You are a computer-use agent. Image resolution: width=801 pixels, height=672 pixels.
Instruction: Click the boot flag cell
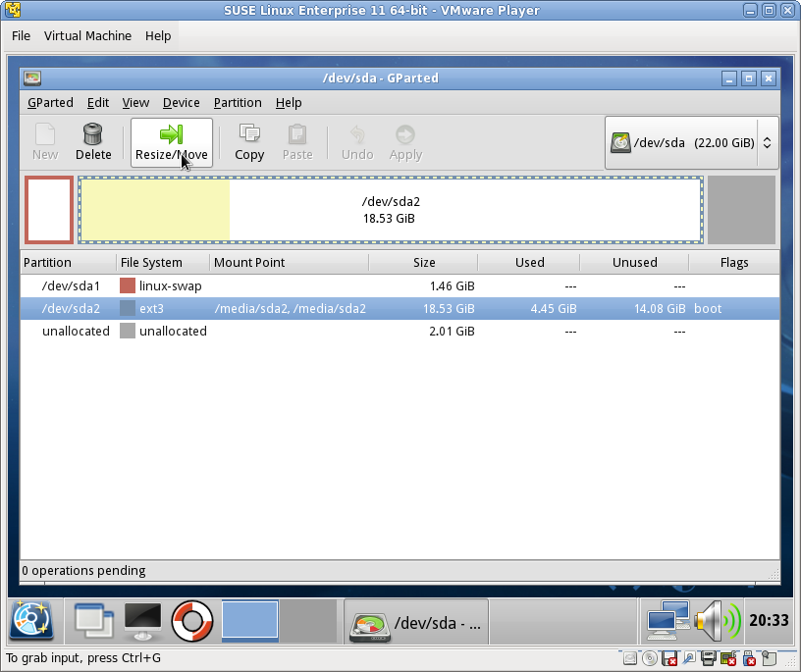coord(708,308)
